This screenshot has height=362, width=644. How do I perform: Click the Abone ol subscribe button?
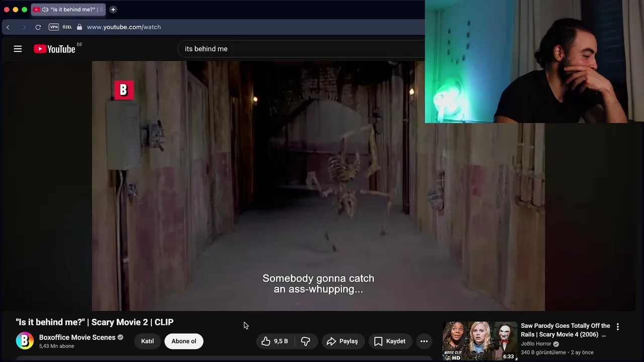click(x=184, y=341)
